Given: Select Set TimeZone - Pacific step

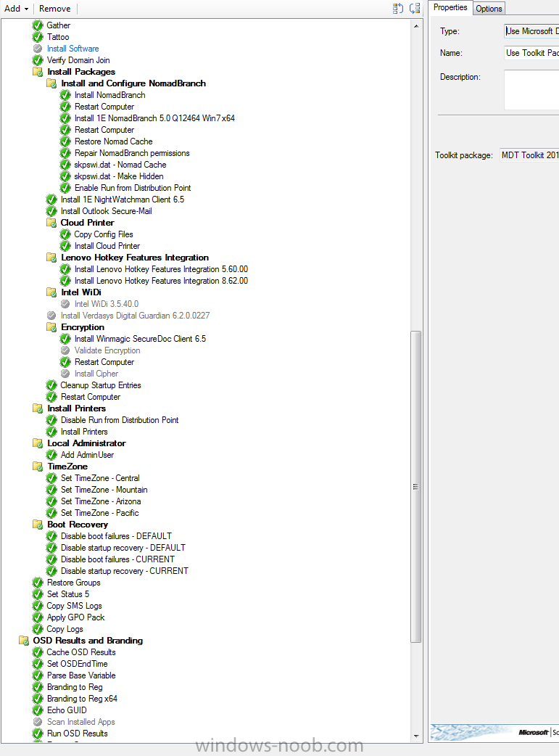Looking at the screenshot, I should (100, 512).
